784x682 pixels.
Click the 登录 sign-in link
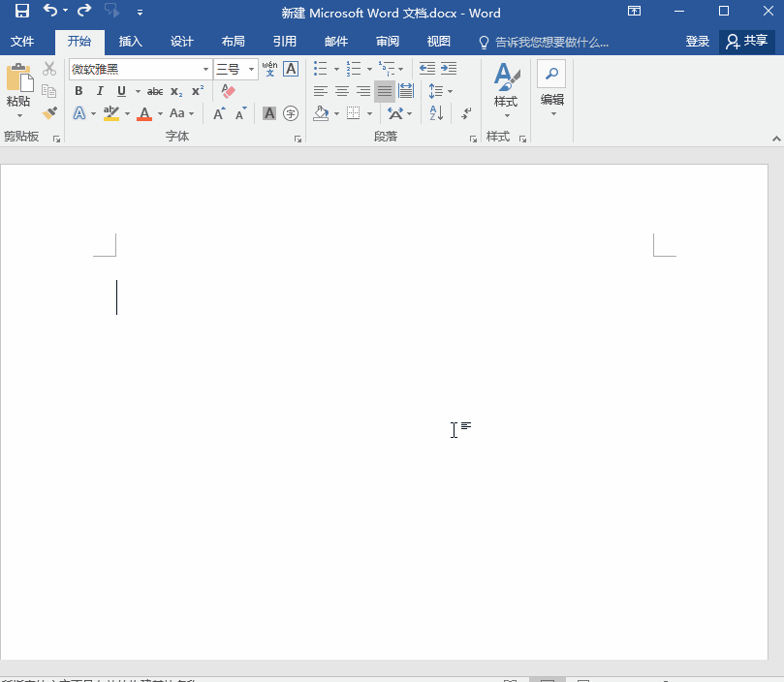coord(698,42)
